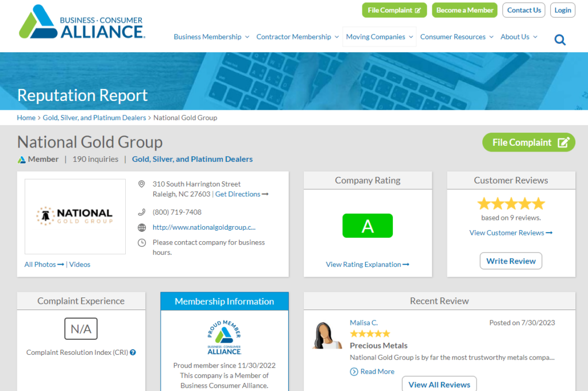Click the top green File Complaint button
Image resolution: width=588 pixels, height=391 pixels.
pos(394,10)
